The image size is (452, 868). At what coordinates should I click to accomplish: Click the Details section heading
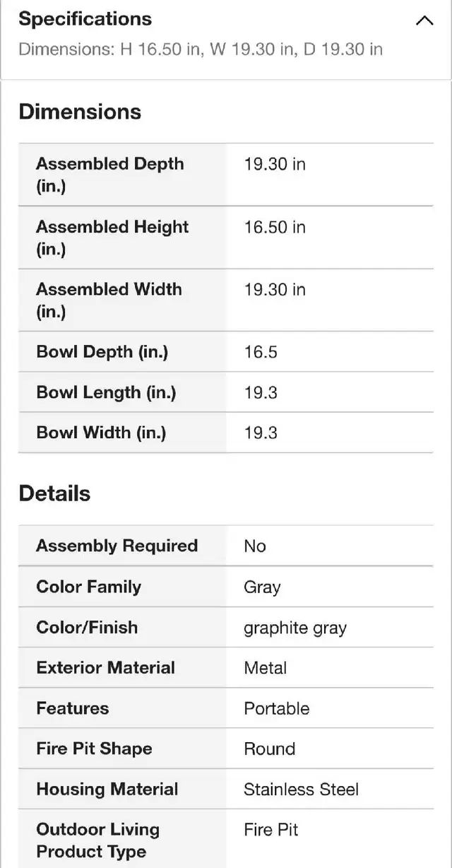(x=54, y=493)
